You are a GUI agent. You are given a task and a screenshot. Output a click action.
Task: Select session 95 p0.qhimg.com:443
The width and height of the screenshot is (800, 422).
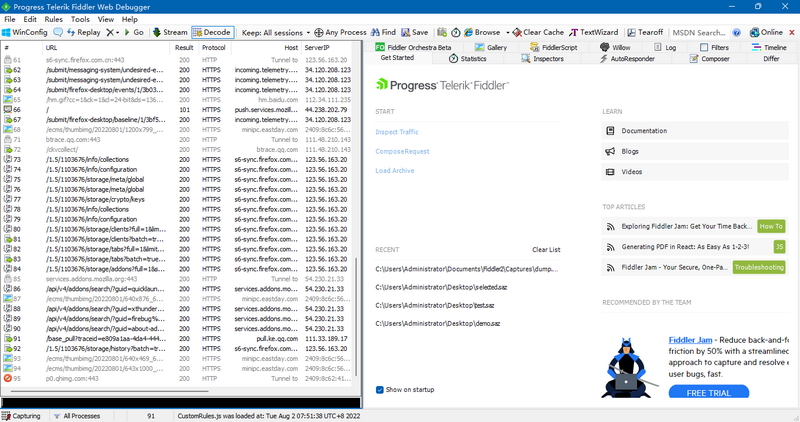tap(177, 379)
